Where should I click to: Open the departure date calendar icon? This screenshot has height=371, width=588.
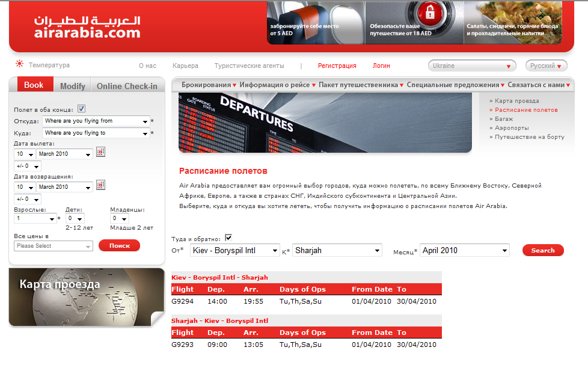[x=101, y=152]
